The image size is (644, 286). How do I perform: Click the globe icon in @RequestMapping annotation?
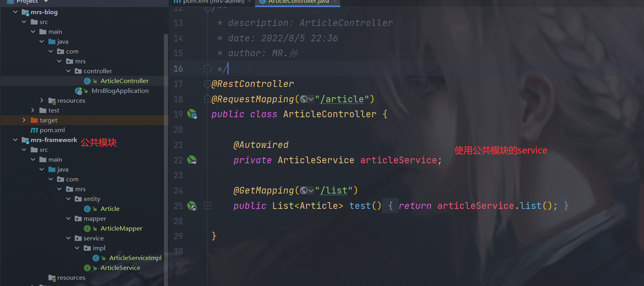pos(304,99)
